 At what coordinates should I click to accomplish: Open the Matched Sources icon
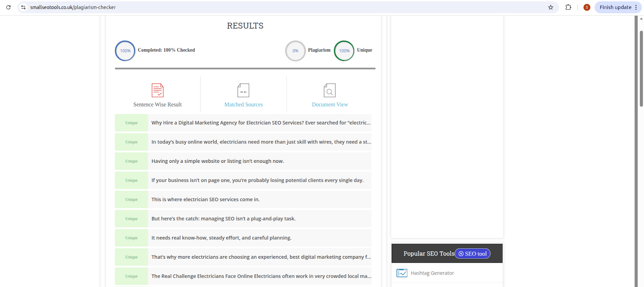pos(244,90)
